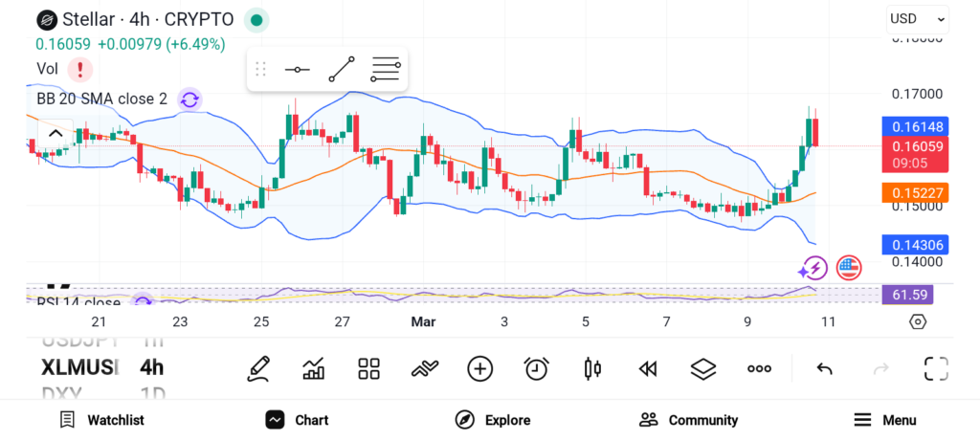980x441 pixels.
Task: Open the Explore tab
Action: tap(493, 420)
